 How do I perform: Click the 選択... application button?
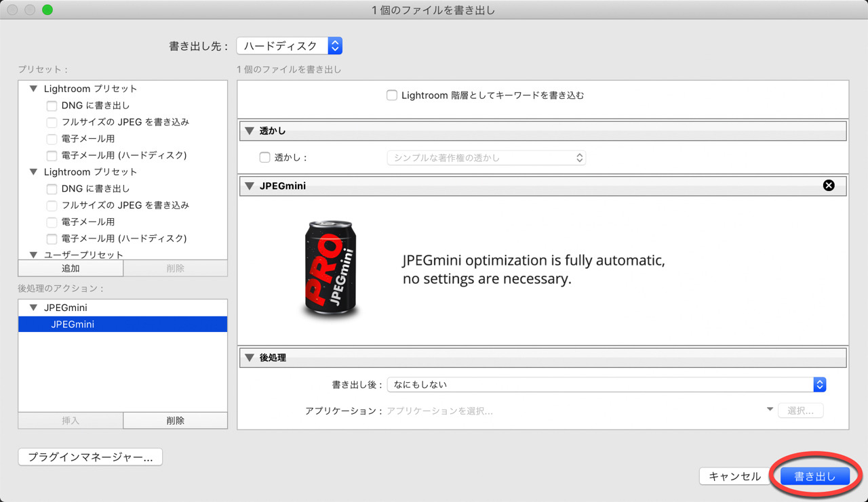coord(801,411)
